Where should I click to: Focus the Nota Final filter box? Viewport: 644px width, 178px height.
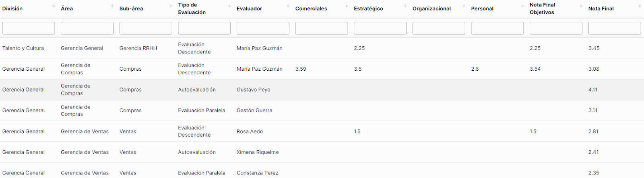(x=614, y=28)
